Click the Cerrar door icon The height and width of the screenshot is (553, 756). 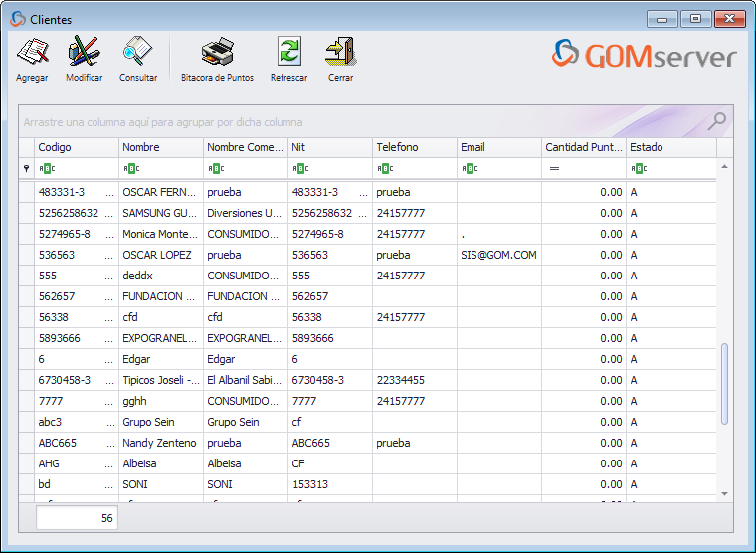click(341, 51)
